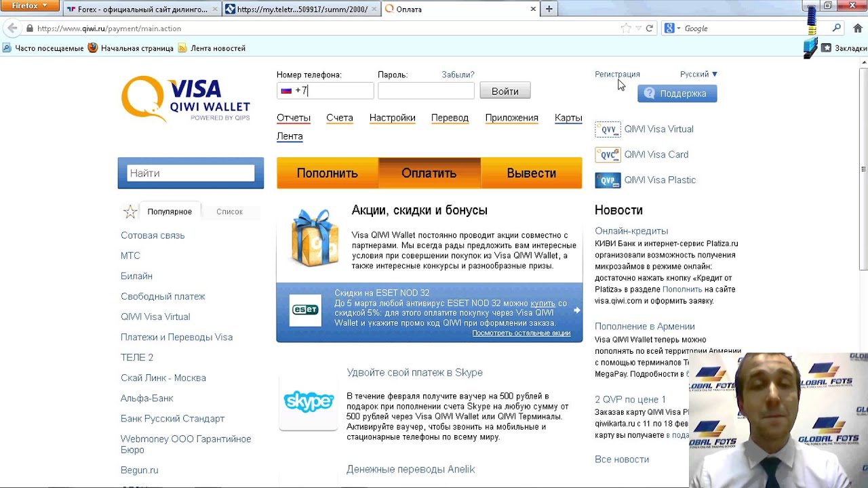Open the Билайн payment link
Image resolution: width=868 pixels, height=488 pixels.
pyautogui.click(x=136, y=276)
